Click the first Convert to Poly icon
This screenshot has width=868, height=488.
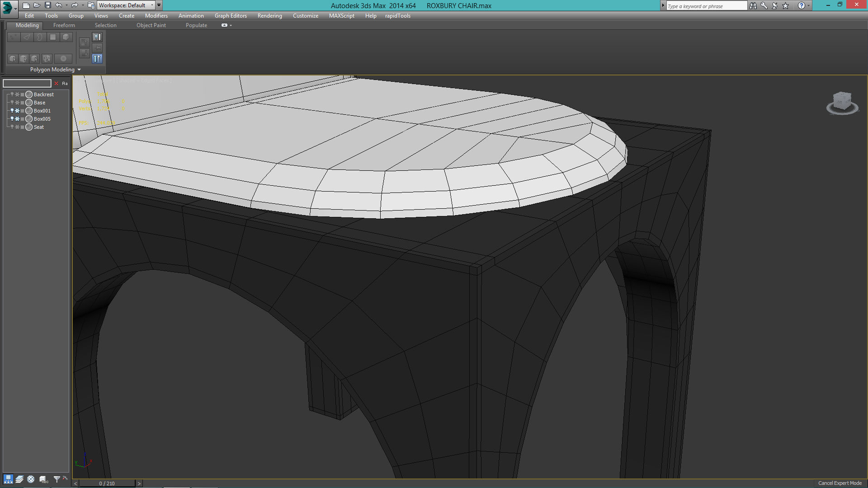coord(13,59)
